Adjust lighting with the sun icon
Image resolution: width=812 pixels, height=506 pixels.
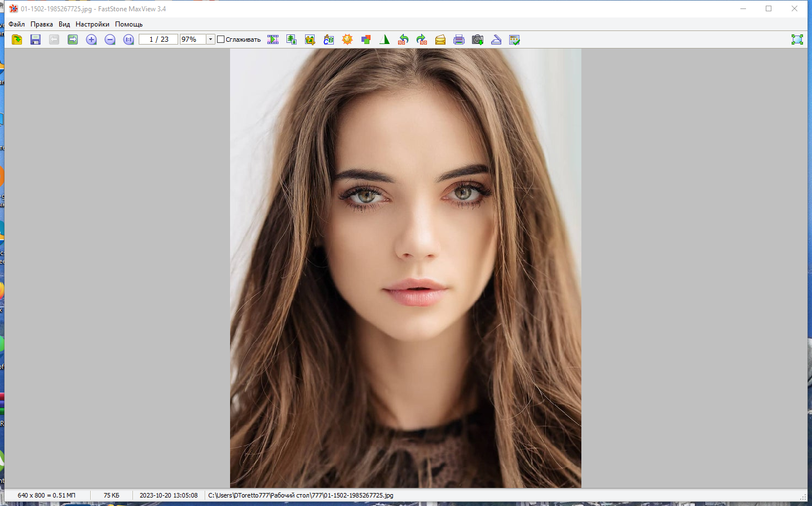(347, 39)
